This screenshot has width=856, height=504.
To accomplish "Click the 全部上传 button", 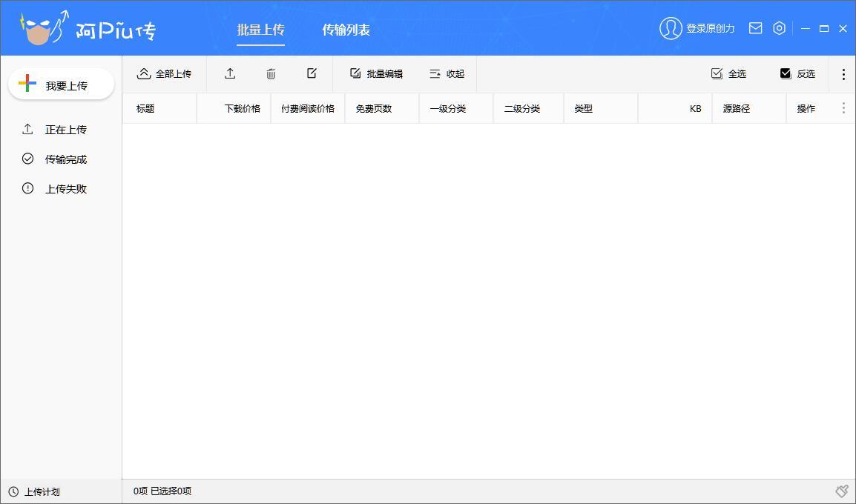I will coord(164,73).
